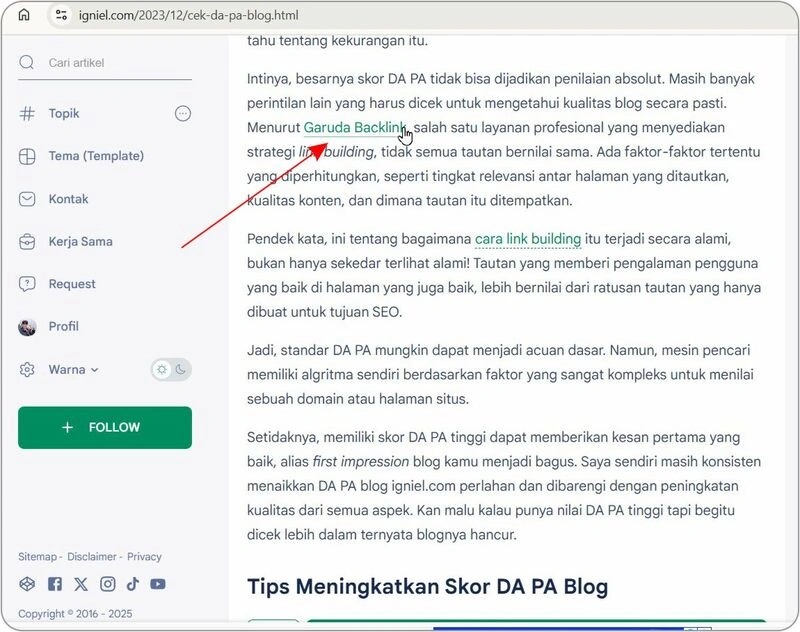Image resolution: width=800 pixels, height=632 pixels.
Task: Click the browser home icon
Action: point(24,15)
